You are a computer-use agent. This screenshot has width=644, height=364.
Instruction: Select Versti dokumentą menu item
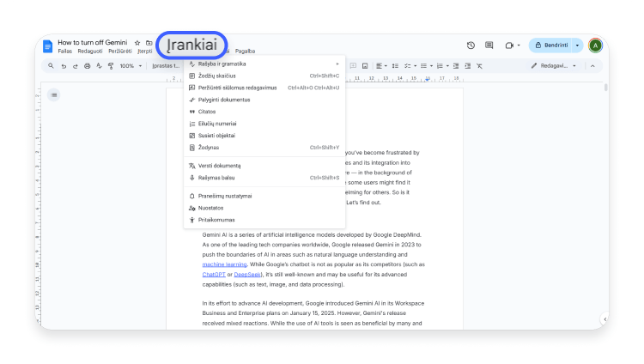point(264,166)
